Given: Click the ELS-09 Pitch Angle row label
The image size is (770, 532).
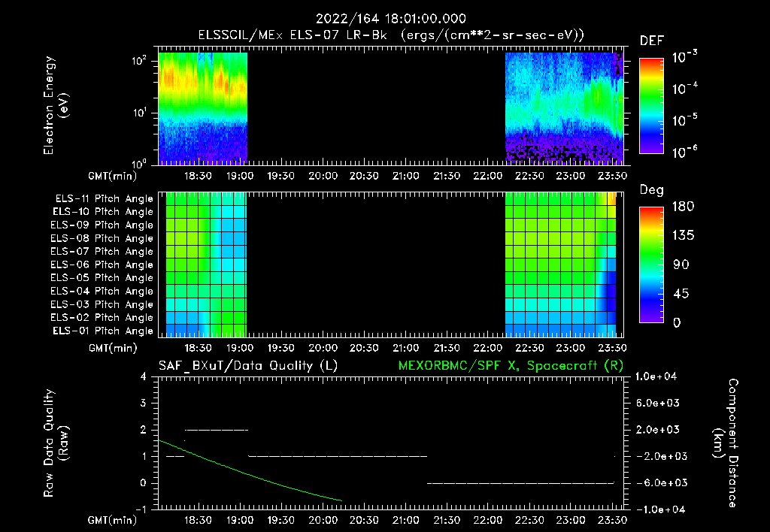Looking at the screenshot, I should (x=102, y=225).
